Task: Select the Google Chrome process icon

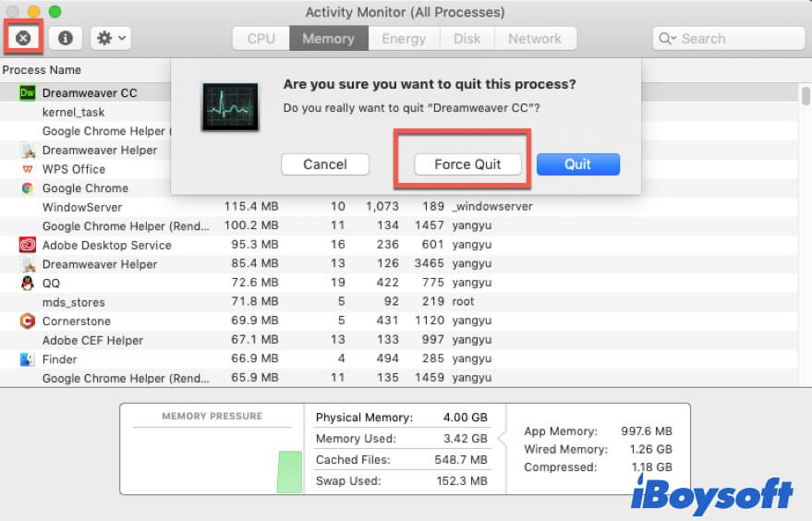Action: point(27,188)
